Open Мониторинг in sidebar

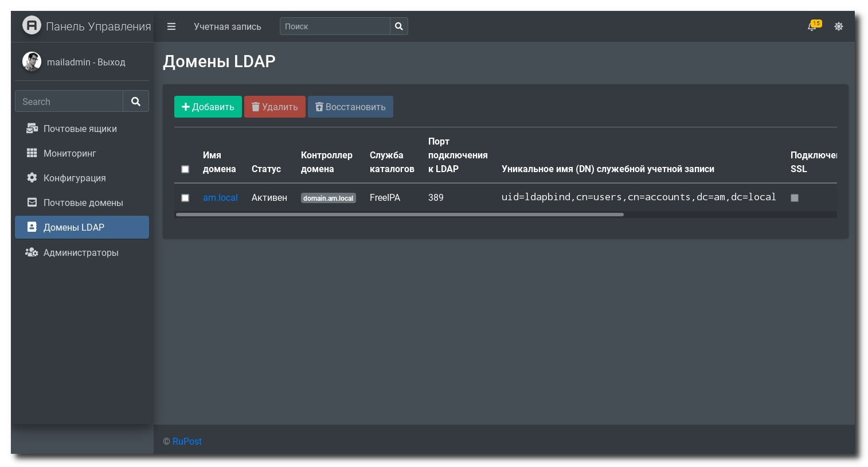[x=69, y=153]
